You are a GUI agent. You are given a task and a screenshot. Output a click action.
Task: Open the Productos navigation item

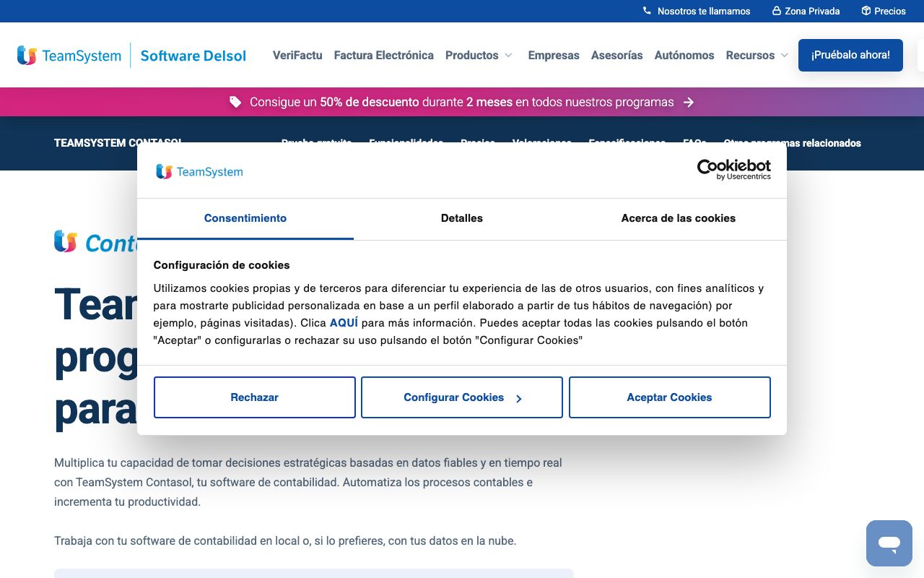[x=472, y=56]
